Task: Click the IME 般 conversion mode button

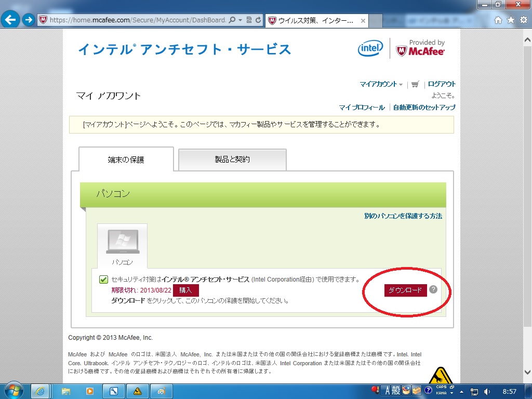Action: pos(396,391)
